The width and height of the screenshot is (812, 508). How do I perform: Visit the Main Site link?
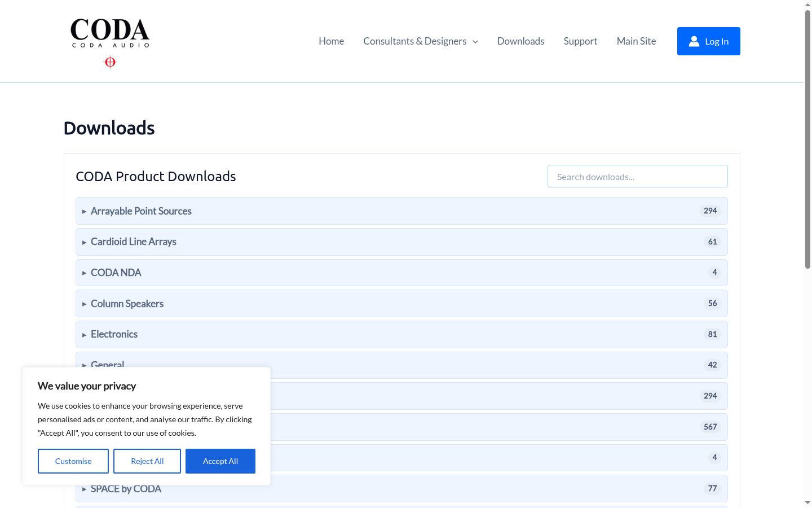click(636, 41)
